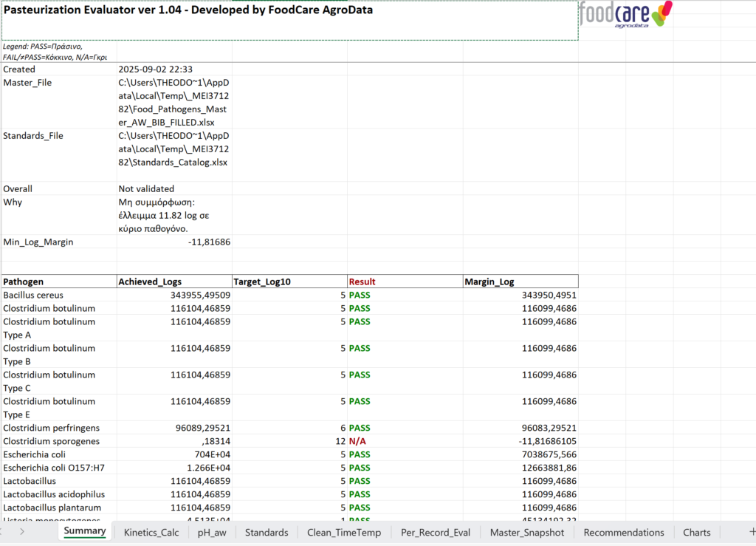756x546 pixels.
Task: Select the Created label cell
Action: tap(59, 69)
